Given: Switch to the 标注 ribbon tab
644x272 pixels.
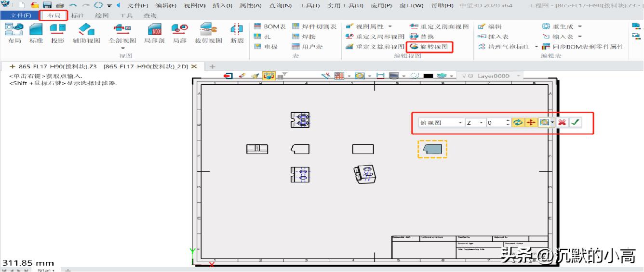Looking at the screenshot, I should pyautogui.click(x=77, y=15).
